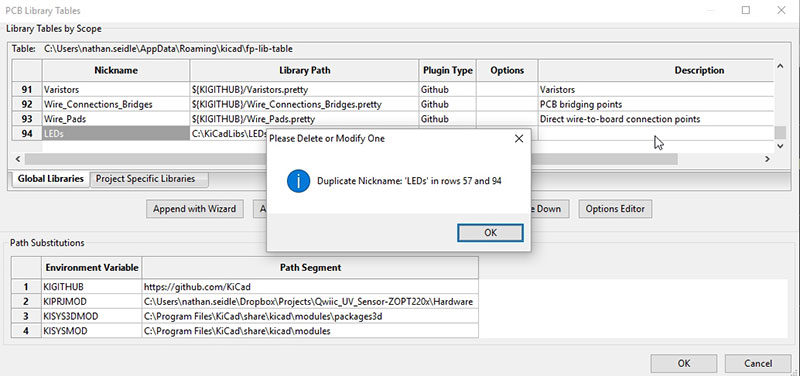The height and width of the screenshot is (376, 800).
Task: Select row 4 header in Path Substitutions
Action: [27, 331]
